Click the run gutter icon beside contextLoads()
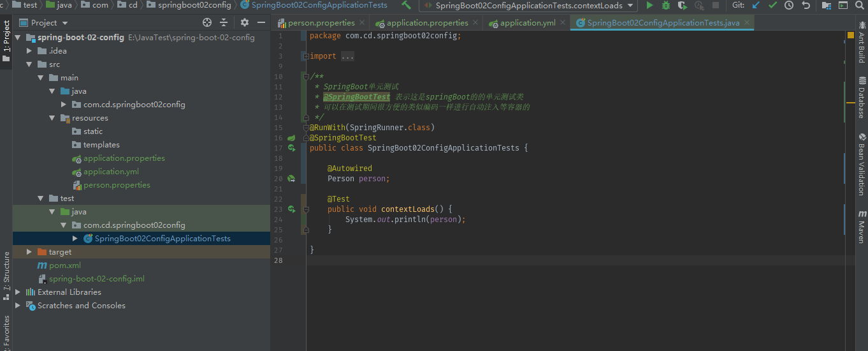The width and height of the screenshot is (868, 351). tap(291, 209)
